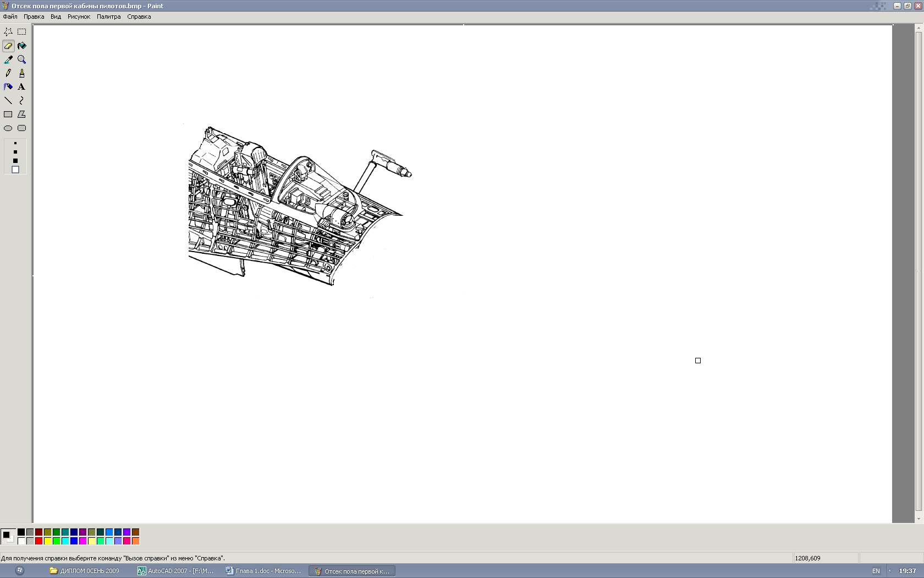The height and width of the screenshot is (578, 924).
Task: Select the Fill With Color bucket tool
Action: coord(22,46)
